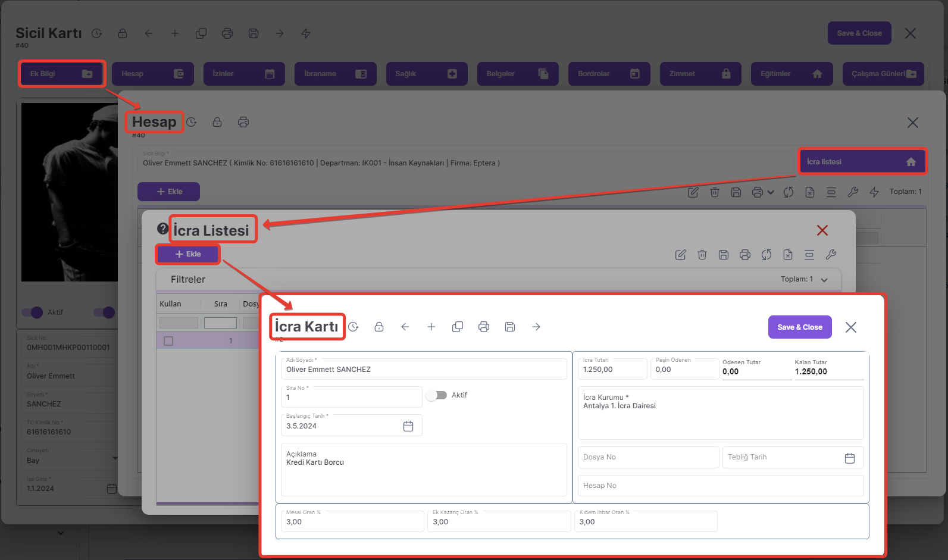948x560 pixels.
Task: Click the Dosya No input field
Action: click(x=648, y=457)
